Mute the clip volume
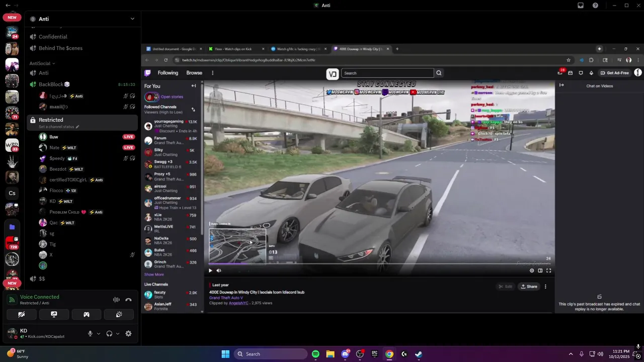 point(219,270)
